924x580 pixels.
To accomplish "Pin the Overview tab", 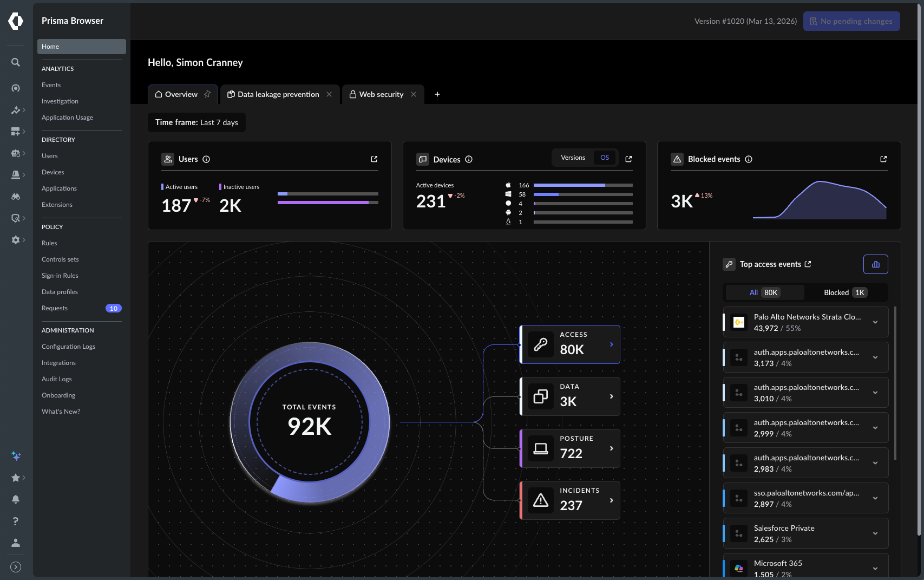I will point(207,94).
